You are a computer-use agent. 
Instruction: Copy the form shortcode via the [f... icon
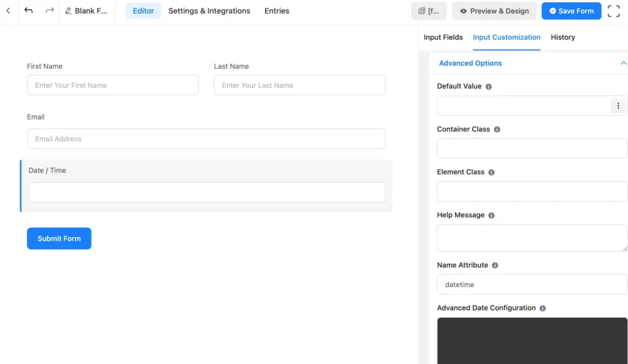click(x=429, y=10)
